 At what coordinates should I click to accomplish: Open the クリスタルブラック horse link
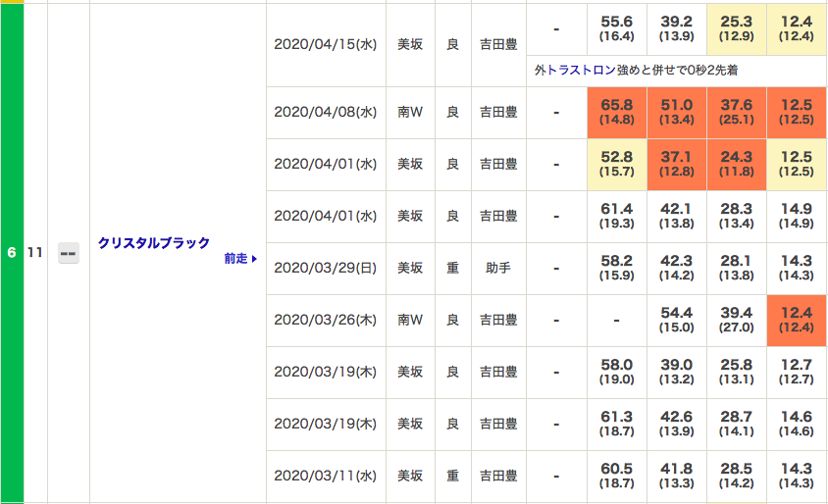154,243
